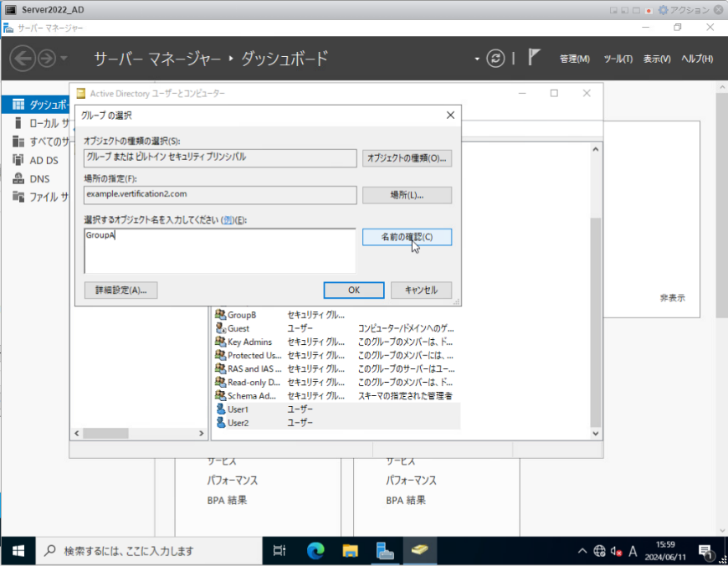This screenshot has height=566, width=728.
Task: Click the User1 user icon
Action: pyautogui.click(x=221, y=409)
